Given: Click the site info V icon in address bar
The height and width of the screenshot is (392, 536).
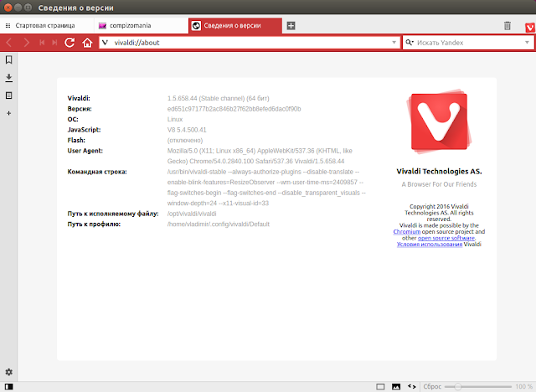Looking at the screenshot, I should tap(106, 43).
